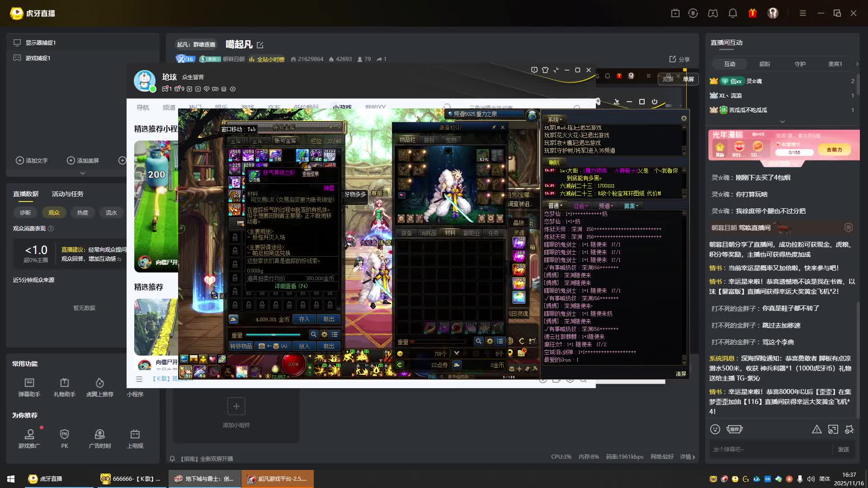Image resolution: width=868 pixels, height=488 pixels.
Task: Select the 热度 popularity filter
Action: pyautogui.click(x=82, y=212)
